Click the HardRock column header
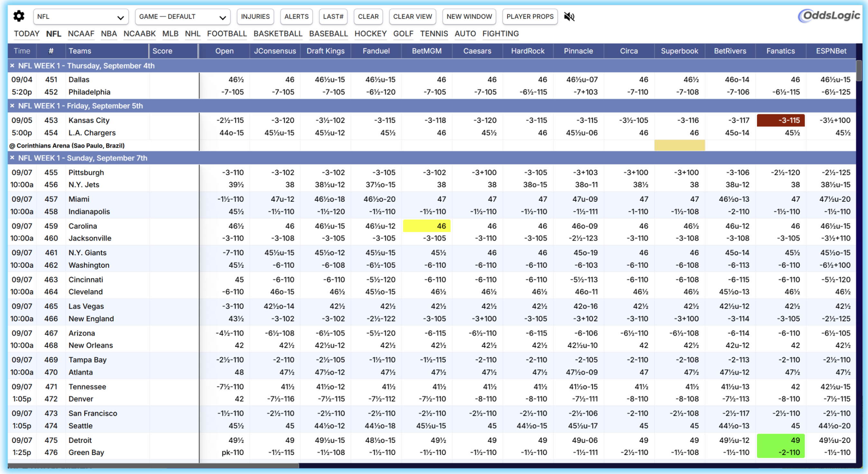This screenshot has width=868, height=474. click(x=528, y=51)
